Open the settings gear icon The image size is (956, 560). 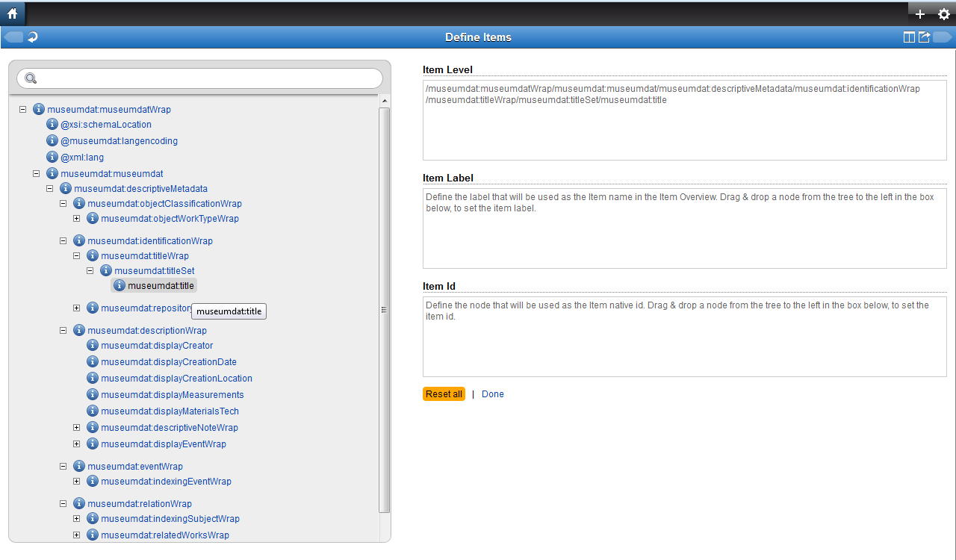pos(943,14)
